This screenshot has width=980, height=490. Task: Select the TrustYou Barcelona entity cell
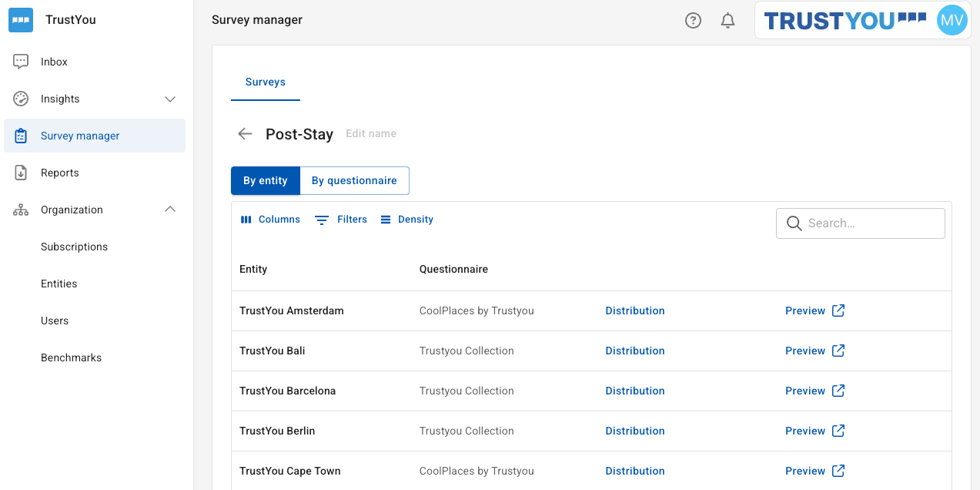[x=288, y=391]
